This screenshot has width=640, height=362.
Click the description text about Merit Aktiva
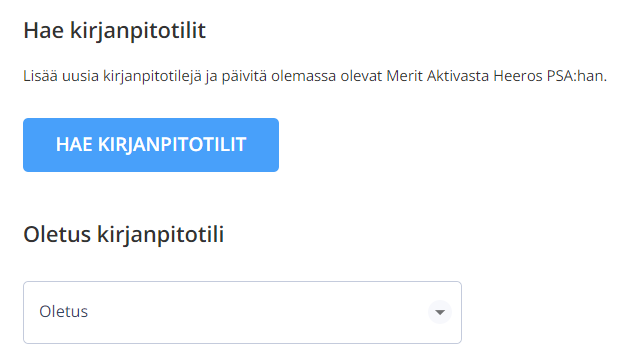pos(315,76)
